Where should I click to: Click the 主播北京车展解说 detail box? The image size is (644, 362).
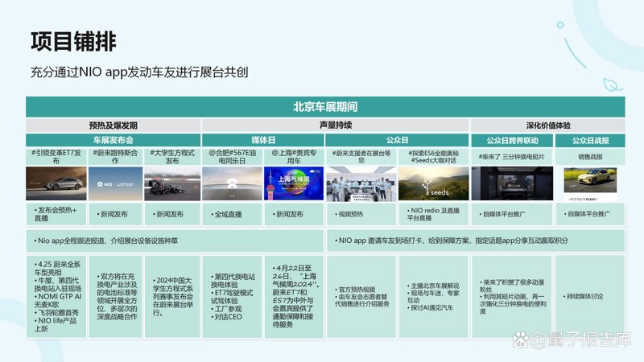point(433,296)
